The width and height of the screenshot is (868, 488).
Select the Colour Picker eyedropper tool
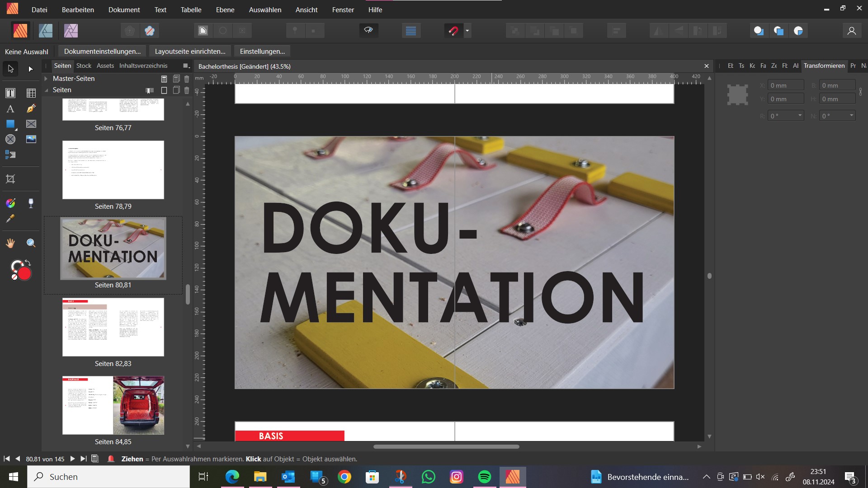pyautogui.click(x=10, y=219)
